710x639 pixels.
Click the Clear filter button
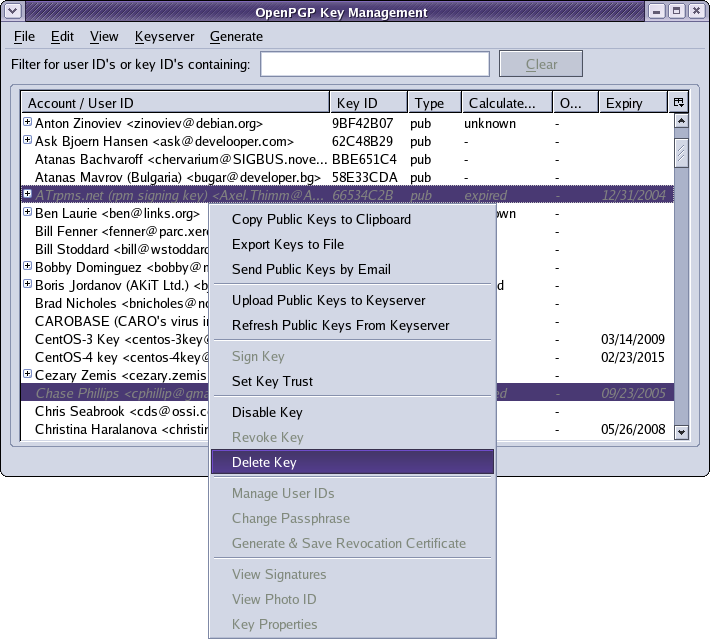(x=541, y=64)
